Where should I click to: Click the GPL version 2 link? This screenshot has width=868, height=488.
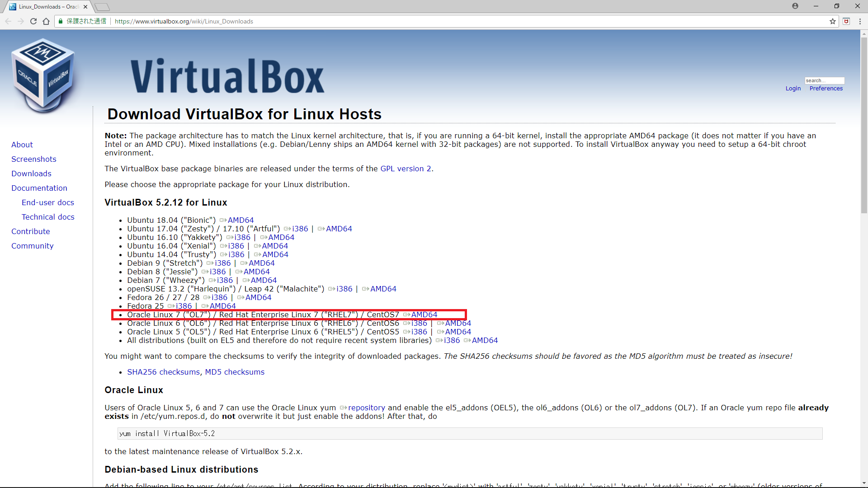pyautogui.click(x=406, y=169)
